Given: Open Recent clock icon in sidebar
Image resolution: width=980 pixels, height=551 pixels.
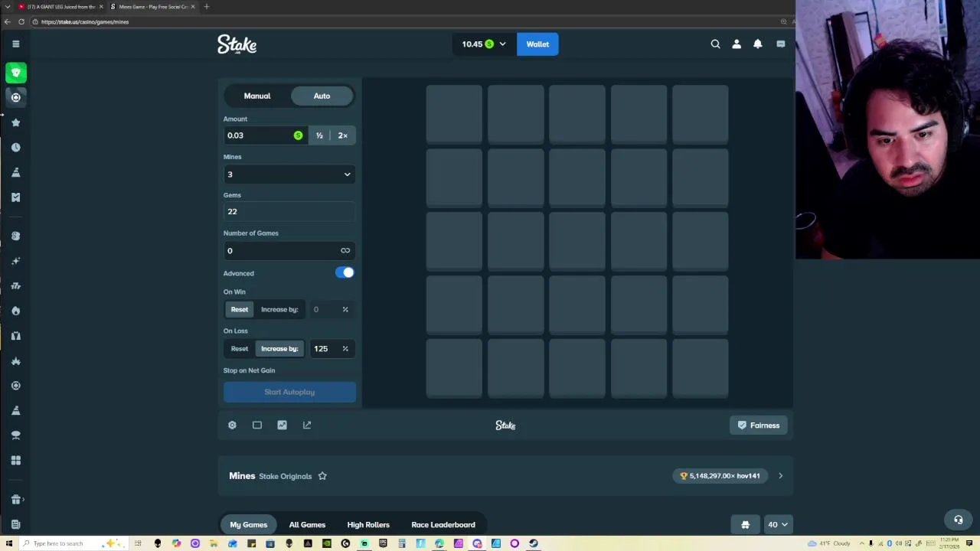Looking at the screenshot, I should click(15, 147).
